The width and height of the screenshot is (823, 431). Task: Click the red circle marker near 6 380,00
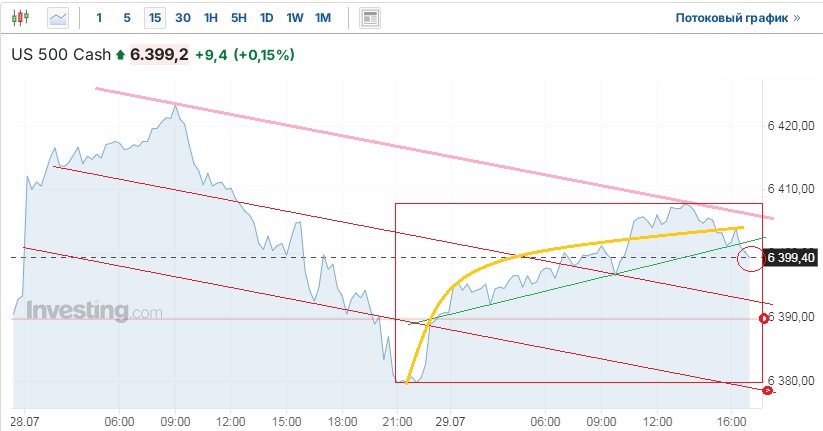point(767,390)
